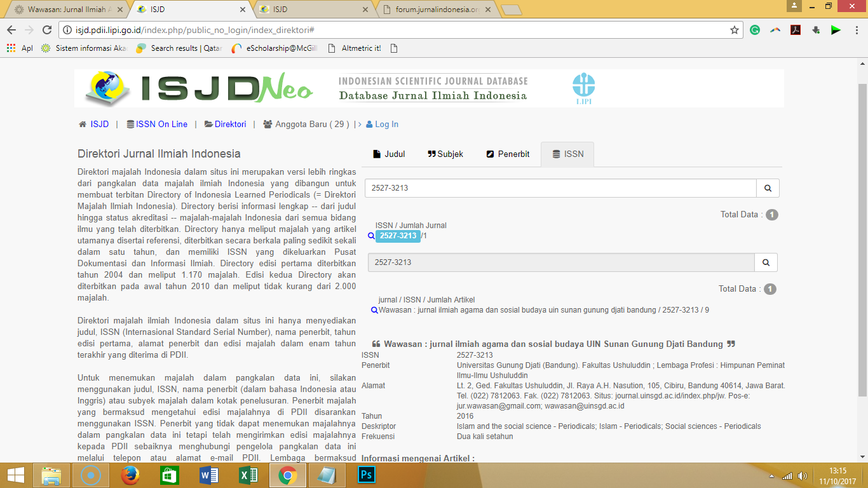Open the Penerbit tab
The height and width of the screenshot is (488, 868).
(508, 154)
